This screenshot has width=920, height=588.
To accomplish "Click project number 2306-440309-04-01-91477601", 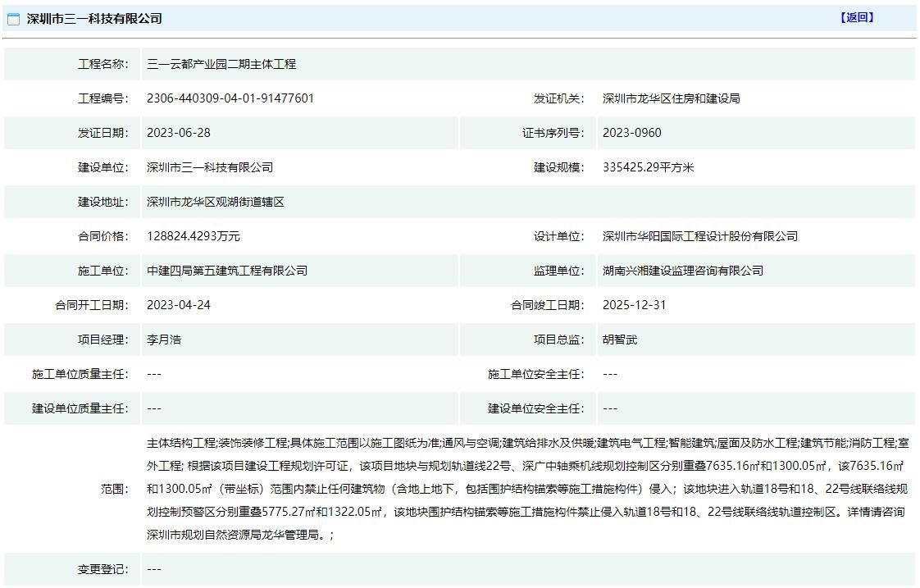I will pos(230,98).
